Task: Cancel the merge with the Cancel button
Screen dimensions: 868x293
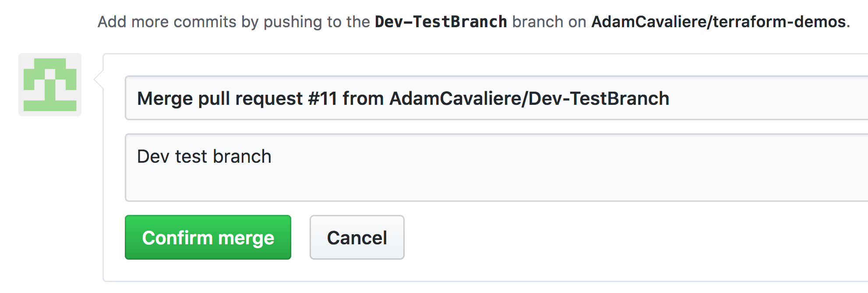Action: [x=357, y=238]
